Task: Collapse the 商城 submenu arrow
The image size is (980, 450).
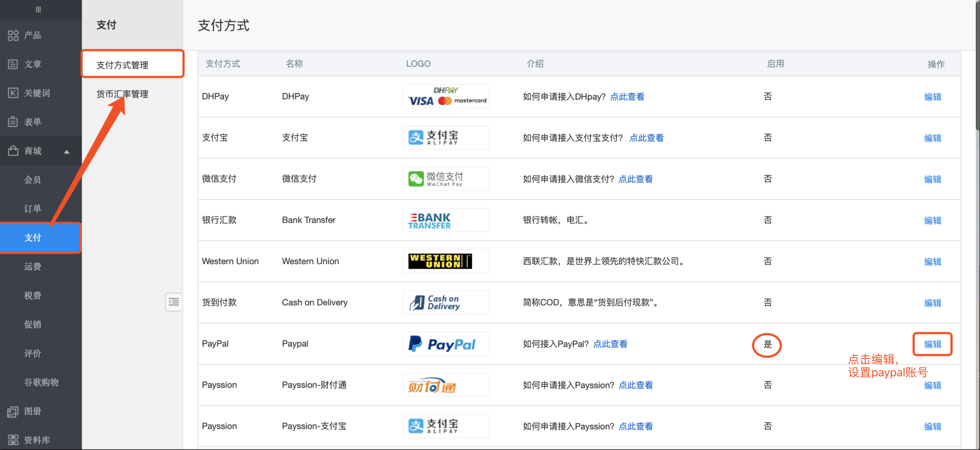Action: pos(67,151)
